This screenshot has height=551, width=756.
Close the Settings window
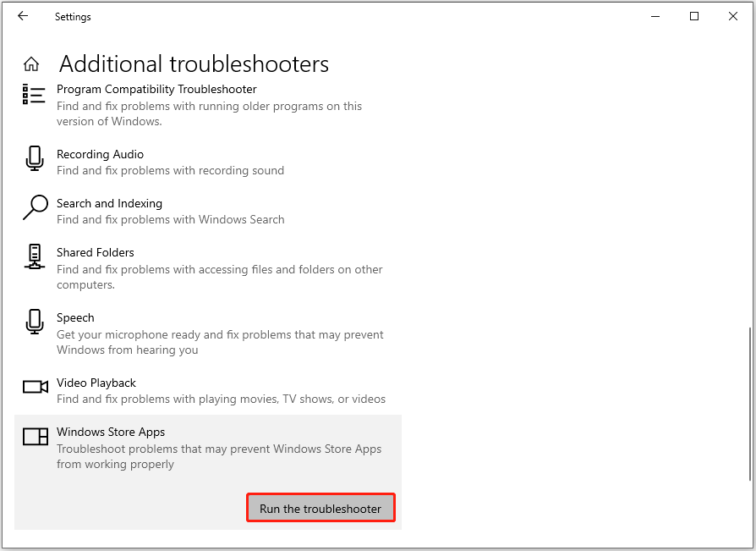[733, 16]
